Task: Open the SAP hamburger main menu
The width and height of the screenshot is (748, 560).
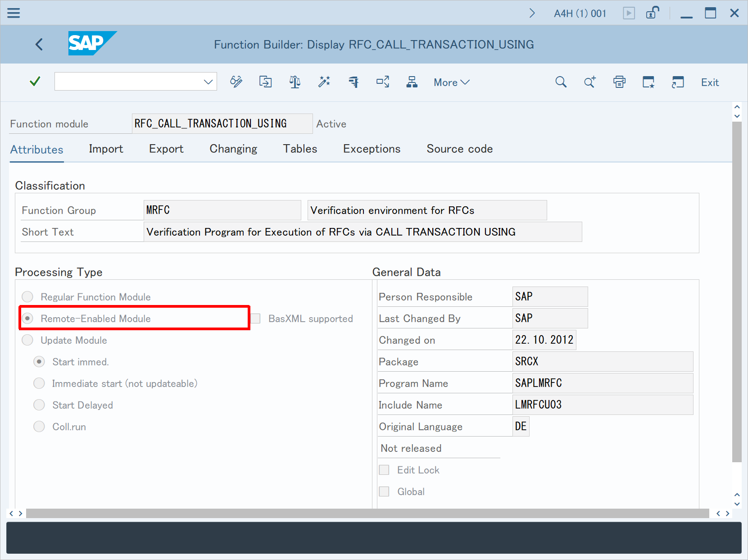Action: (x=14, y=13)
